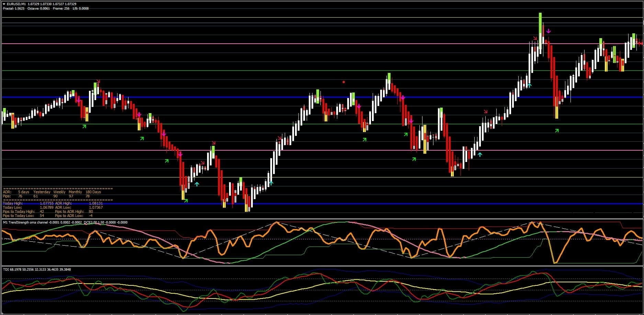Open the chart dropdown triangle beside EURUSD,M1
Viewport: 644px width, 315px height.
coord(4,4)
